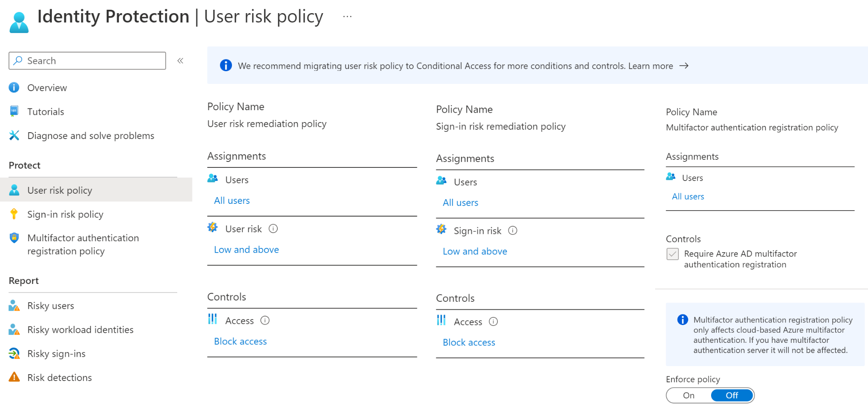Collapse the left navigation pane
Screen dimensions: 868x406
(180, 61)
